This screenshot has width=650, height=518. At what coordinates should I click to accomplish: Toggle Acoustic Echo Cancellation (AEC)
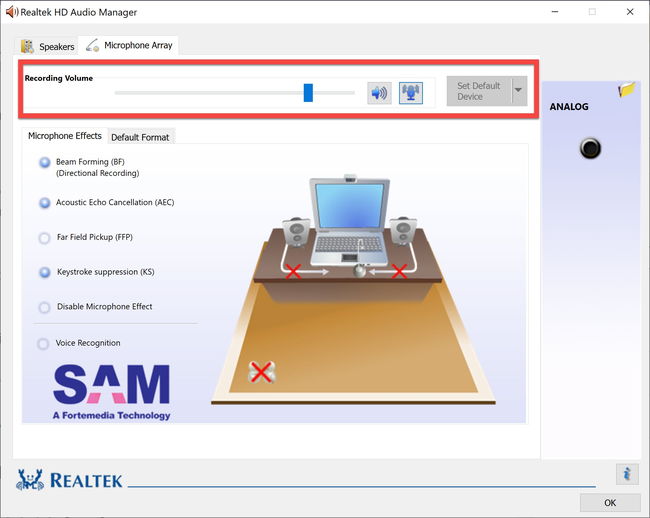(x=45, y=203)
